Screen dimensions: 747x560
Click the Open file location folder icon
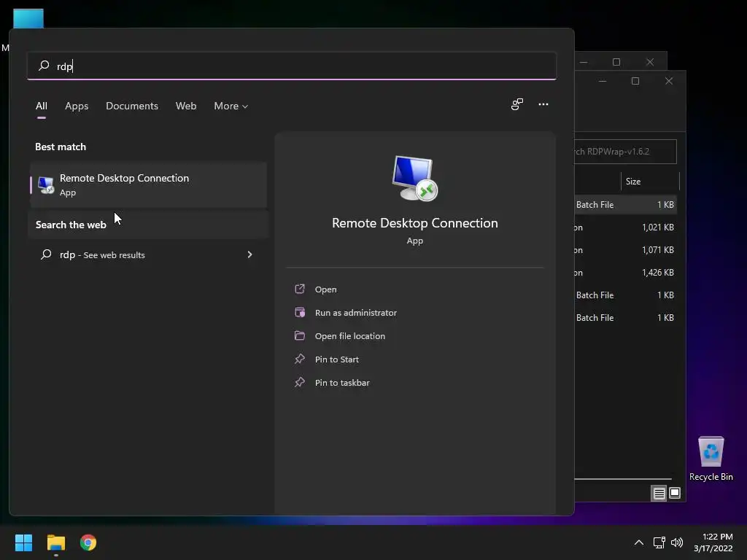(300, 335)
